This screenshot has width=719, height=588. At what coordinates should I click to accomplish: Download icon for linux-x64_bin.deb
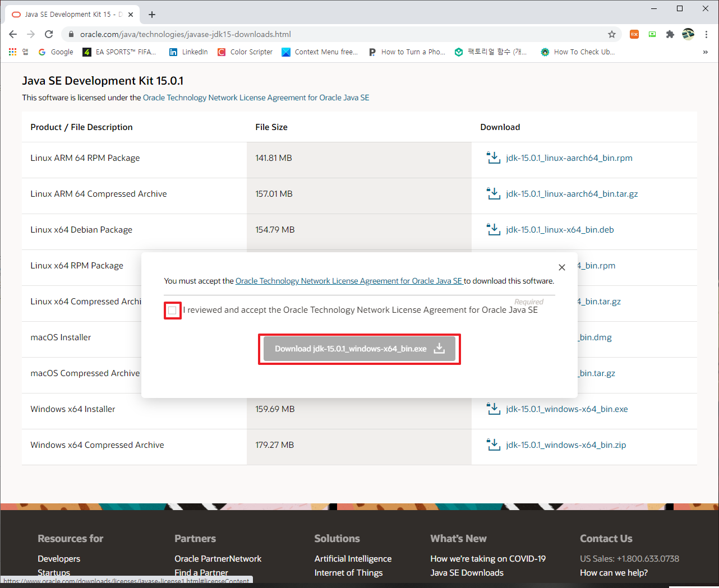494,229
